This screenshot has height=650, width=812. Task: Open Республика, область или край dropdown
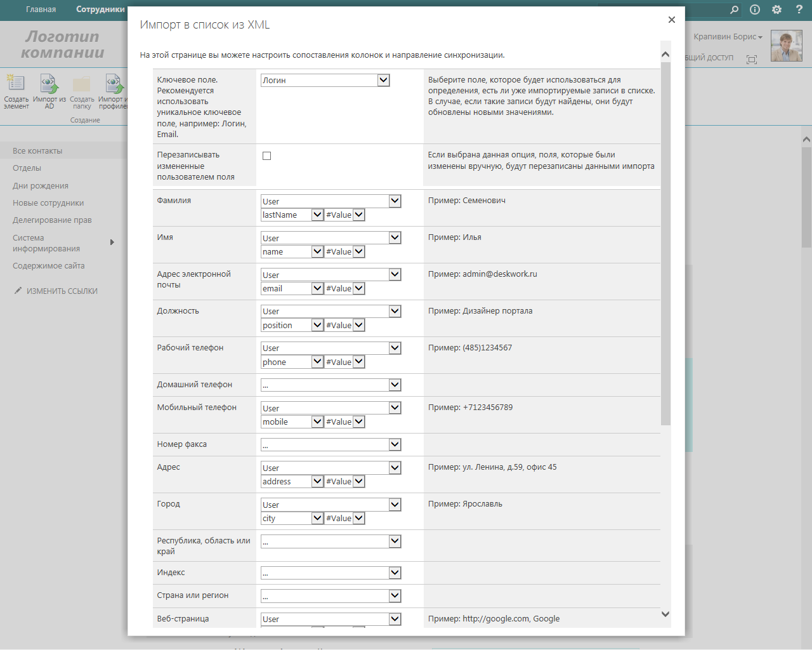[x=331, y=541]
